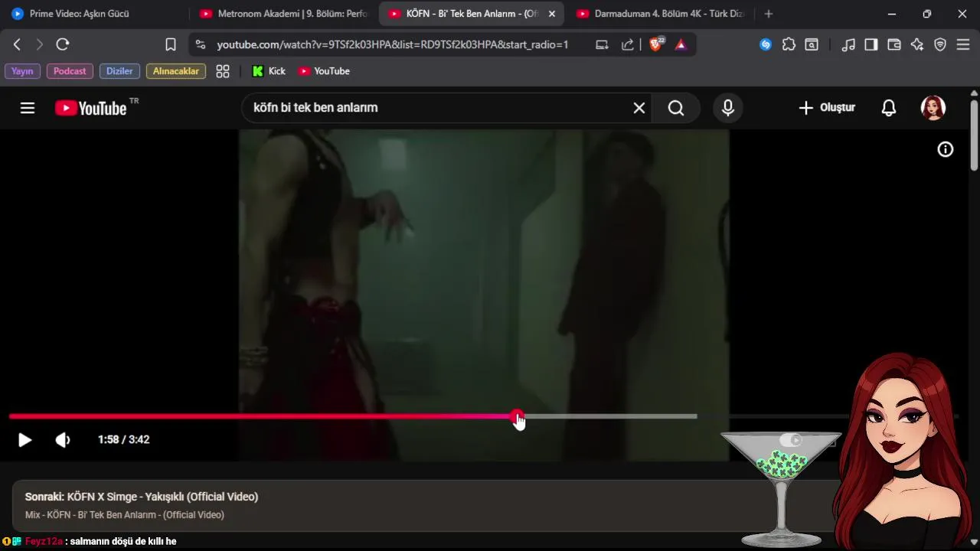980x551 pixels.
Task: Toggle autoplay switch in player
Action: click(x=791, y=440)
